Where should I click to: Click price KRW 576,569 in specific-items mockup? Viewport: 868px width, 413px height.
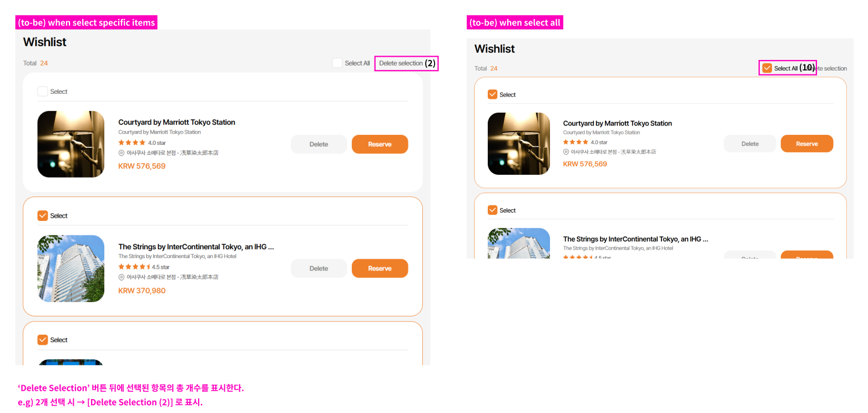(x=142, y=166)
